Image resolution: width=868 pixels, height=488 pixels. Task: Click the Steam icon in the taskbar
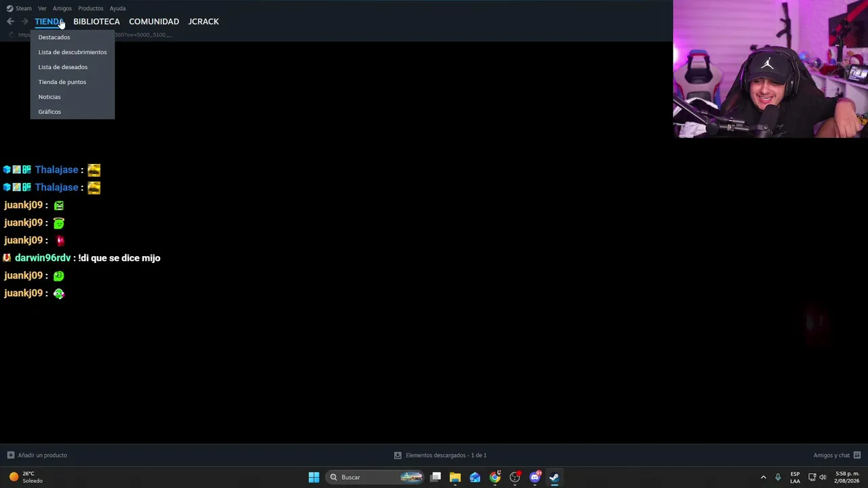click(x=554, y=477)
